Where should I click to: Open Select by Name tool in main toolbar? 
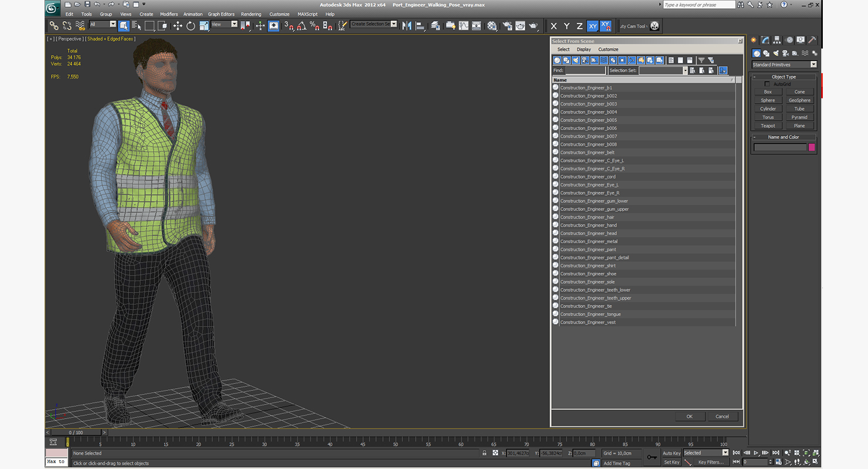click(x=137, y=26)
